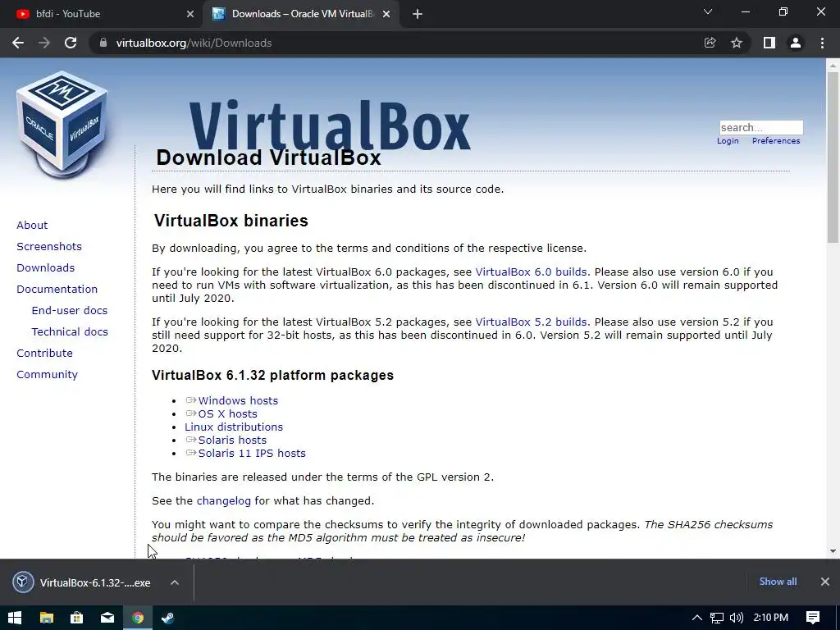Download the Windows hosts package
Screen dimensions: 840x630
pos(238,400)
